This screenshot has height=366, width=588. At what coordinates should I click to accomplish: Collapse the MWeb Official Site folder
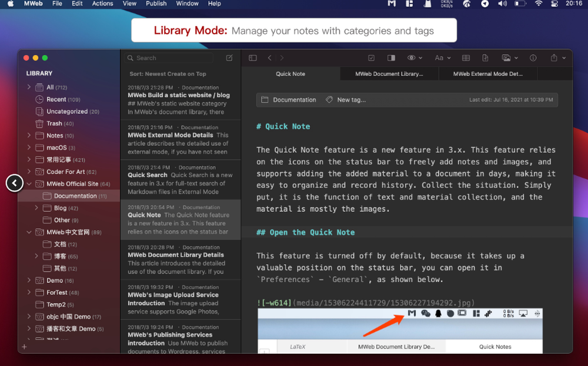[29, 184]
